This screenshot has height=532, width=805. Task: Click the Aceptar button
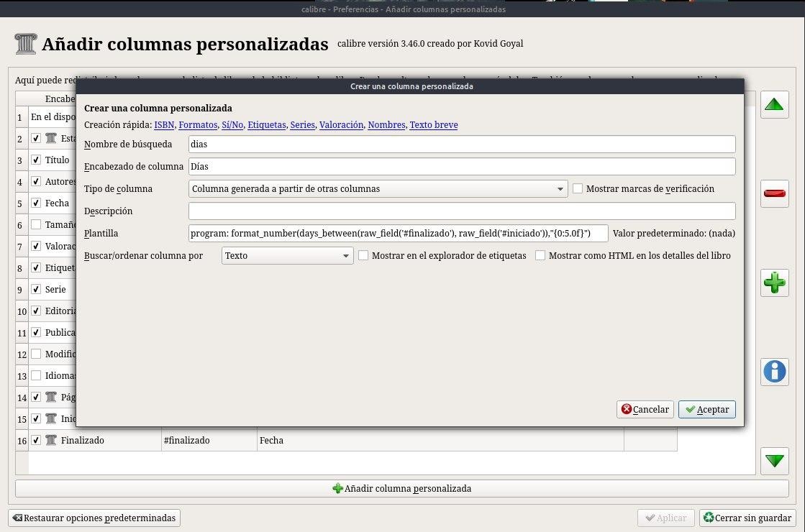707,409
